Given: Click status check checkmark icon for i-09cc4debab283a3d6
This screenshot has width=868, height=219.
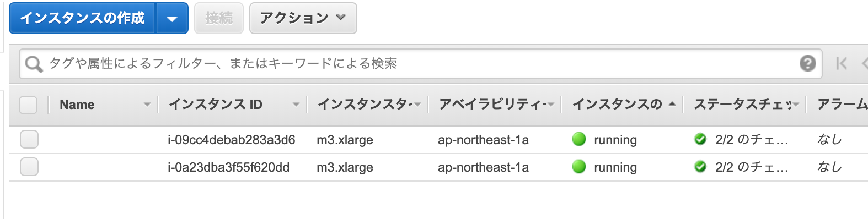Looking at the screenshot, I should click(700, 139).
